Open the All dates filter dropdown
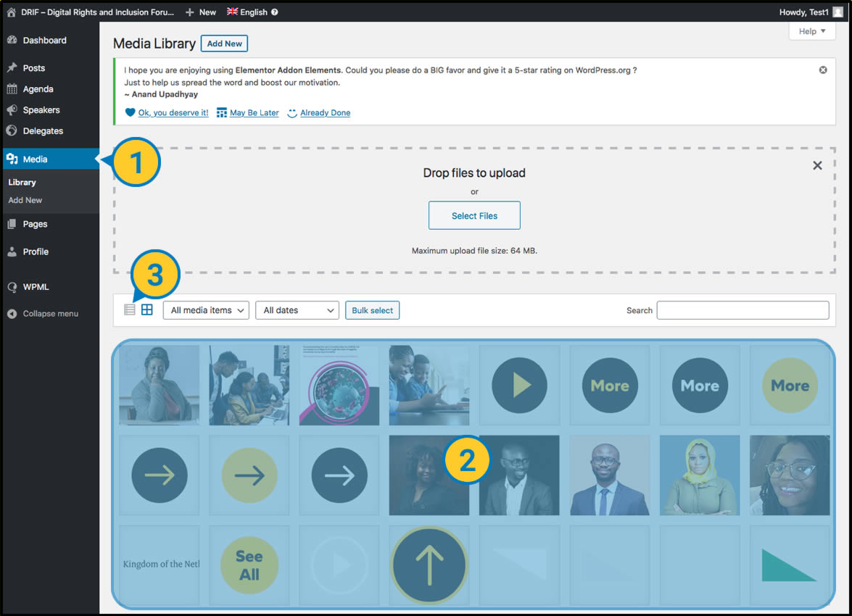Screen dimensions: 852x616 (x=297, y=310)
